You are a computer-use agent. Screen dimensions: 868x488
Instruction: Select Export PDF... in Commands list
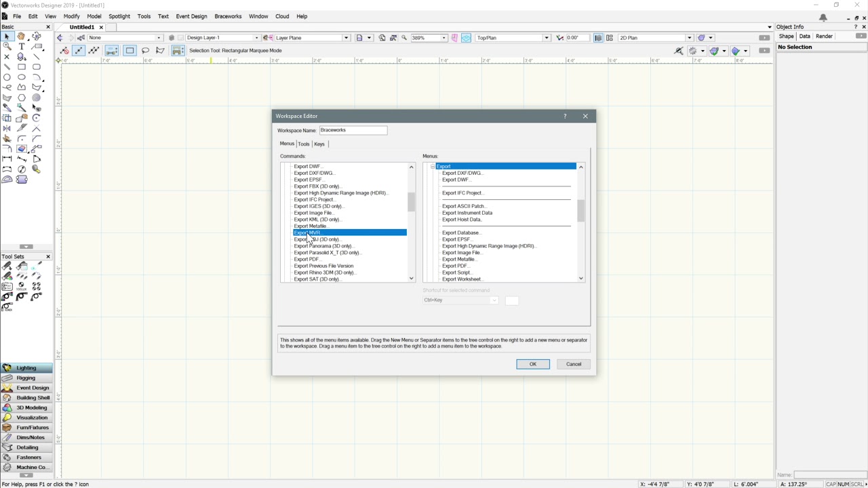click(x=307, y=259)
